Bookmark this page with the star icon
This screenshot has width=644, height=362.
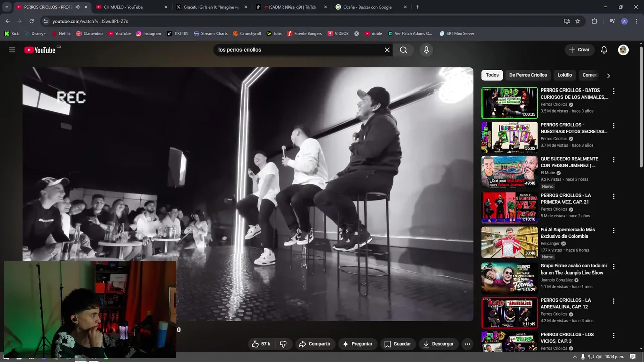coord(578,21)
